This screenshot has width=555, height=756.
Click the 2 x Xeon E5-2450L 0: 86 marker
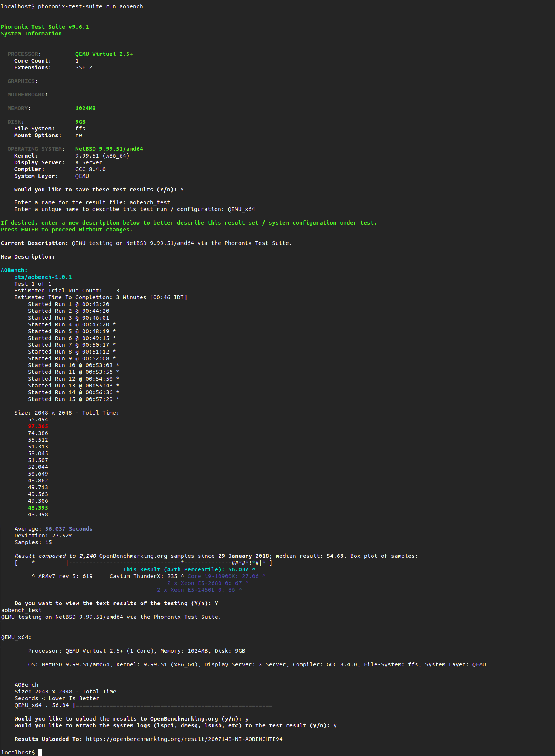click(x=199, y=590)
